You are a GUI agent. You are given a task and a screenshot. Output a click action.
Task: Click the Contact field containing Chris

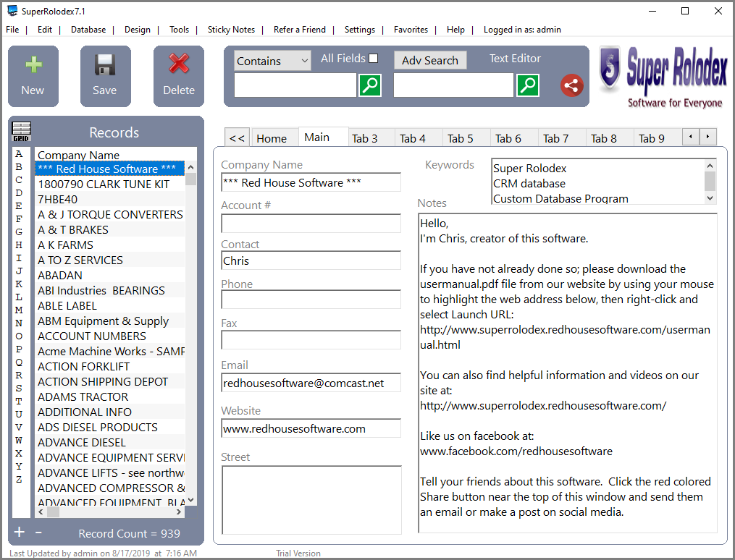point(311,260)
